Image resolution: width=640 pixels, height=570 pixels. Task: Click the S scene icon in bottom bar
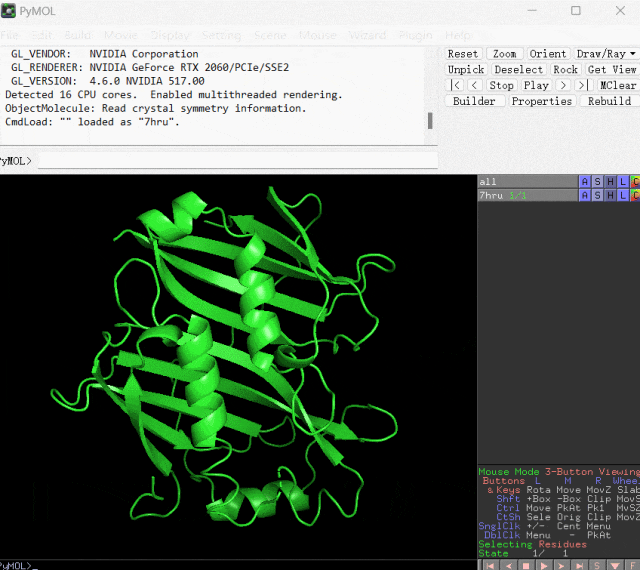(597, 566)
